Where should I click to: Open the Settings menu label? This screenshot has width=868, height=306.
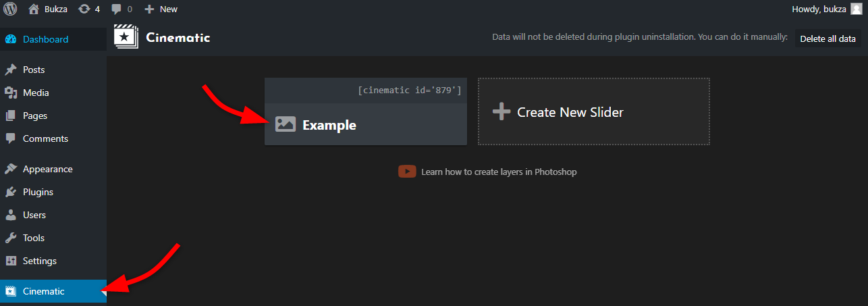tap(40, 261)
